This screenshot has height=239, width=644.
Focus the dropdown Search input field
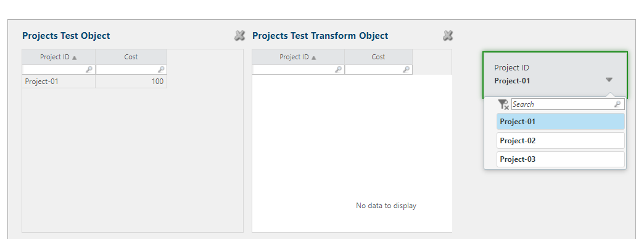[x=568, y=104]
